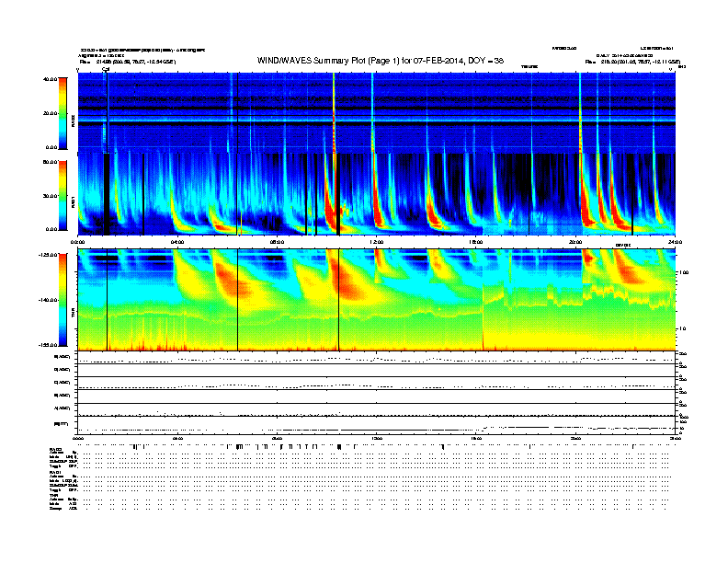Click the top-left position text with 76.27
The image size is (728, 563).
pyautogui.click(x=127, y=62)
